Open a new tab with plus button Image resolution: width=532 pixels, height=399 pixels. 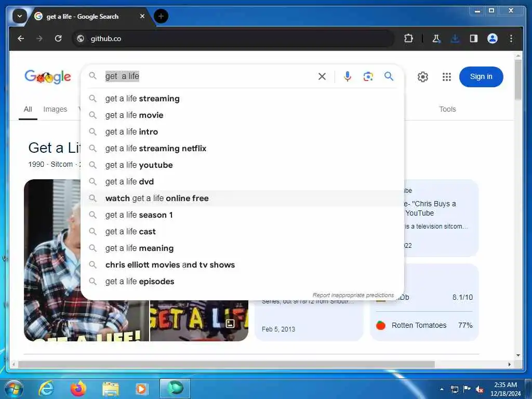click(x=161, y=16)
